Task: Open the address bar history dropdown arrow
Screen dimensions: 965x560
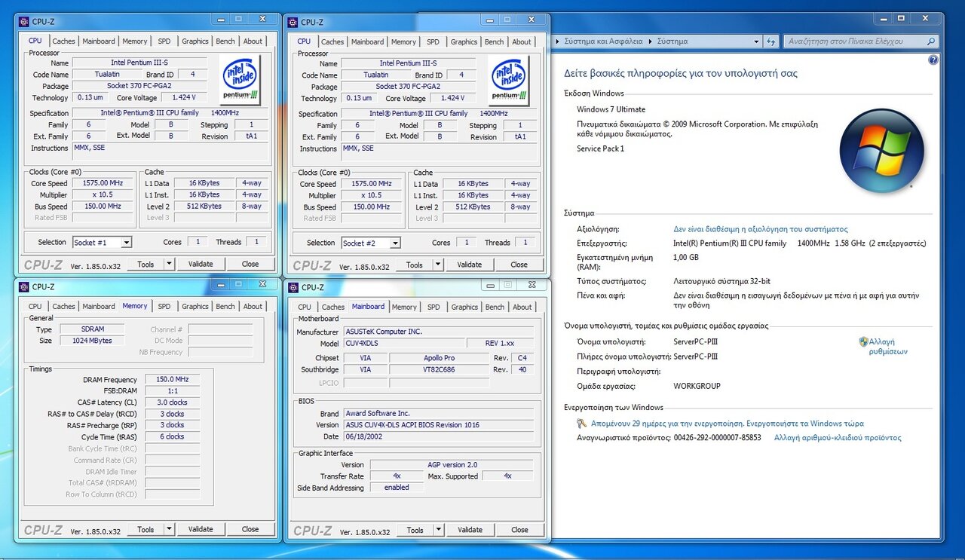Action: pyautogui.click(x=756, y=41)
